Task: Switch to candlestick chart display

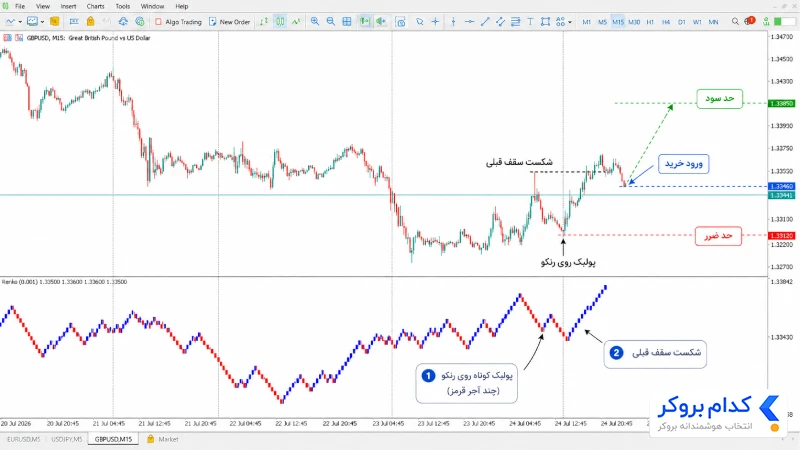Action: click(x=280, y=21)
